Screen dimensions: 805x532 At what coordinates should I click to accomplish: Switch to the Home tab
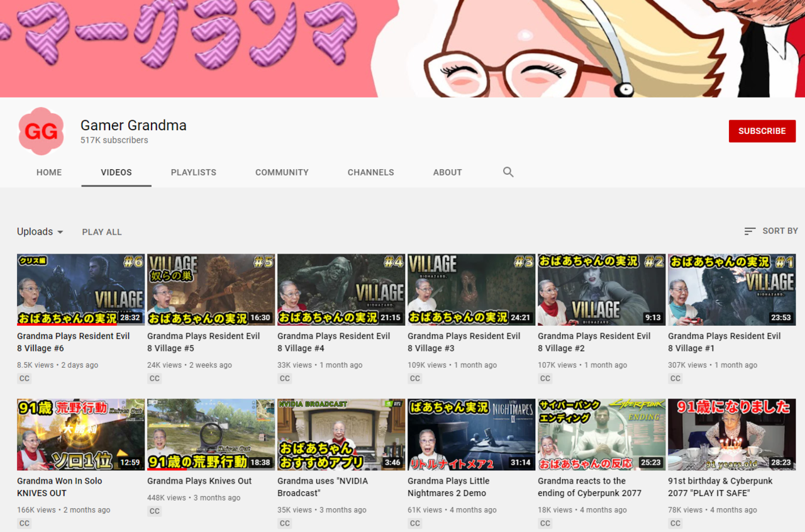[49, 172]
